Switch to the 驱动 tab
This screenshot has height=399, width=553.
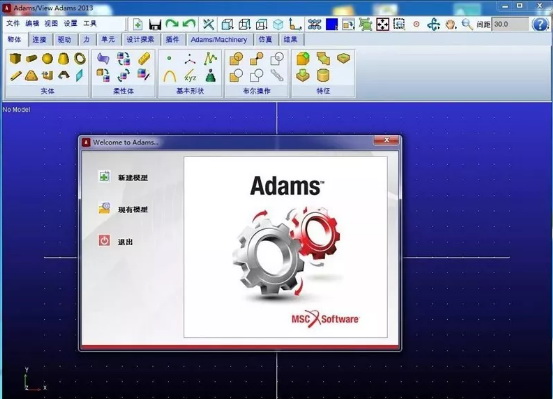[64, 40]
